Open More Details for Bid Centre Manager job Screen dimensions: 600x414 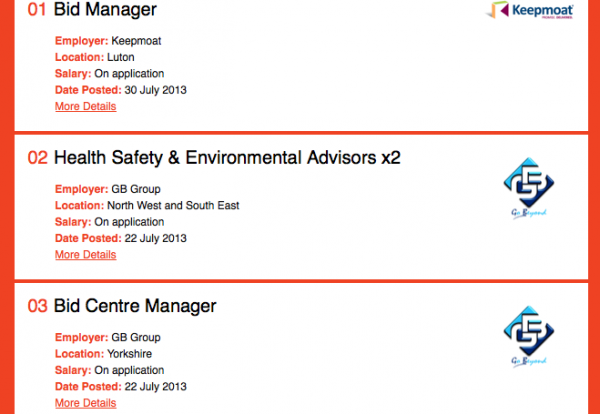pos(85,403)
